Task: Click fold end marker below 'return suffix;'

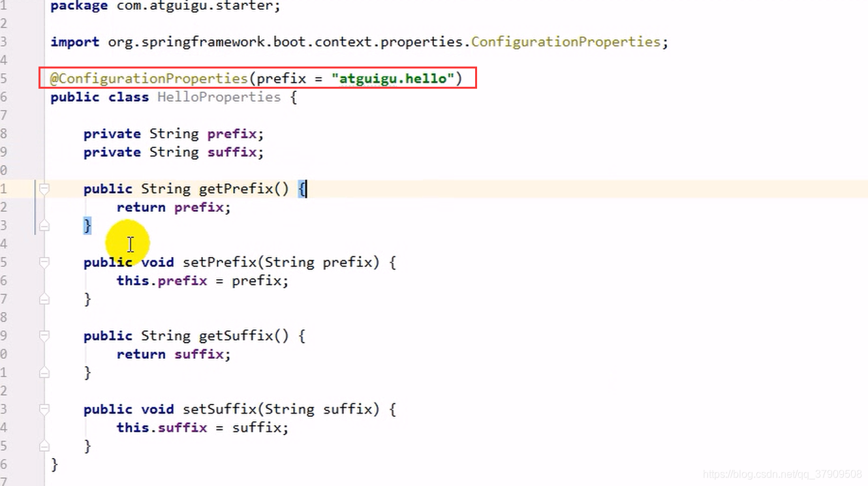Action: coord(44,372)
